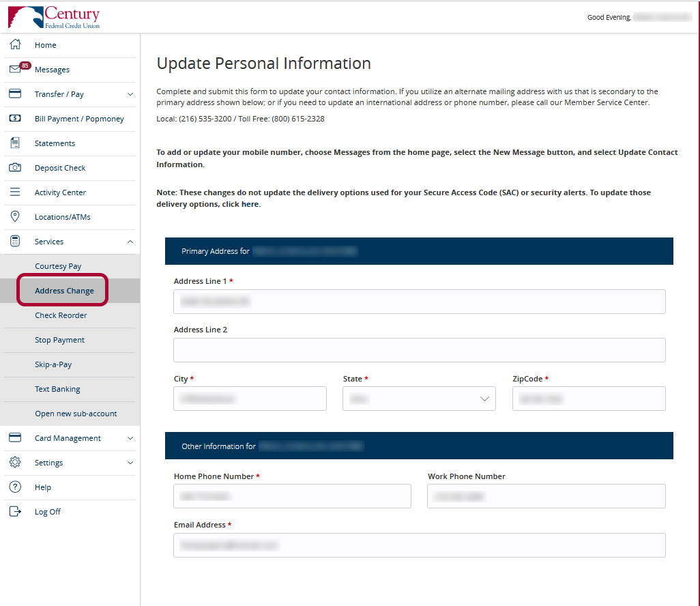Click the Home house icon
Viewport: 700px width, 606px height.
tap(15, 44)
